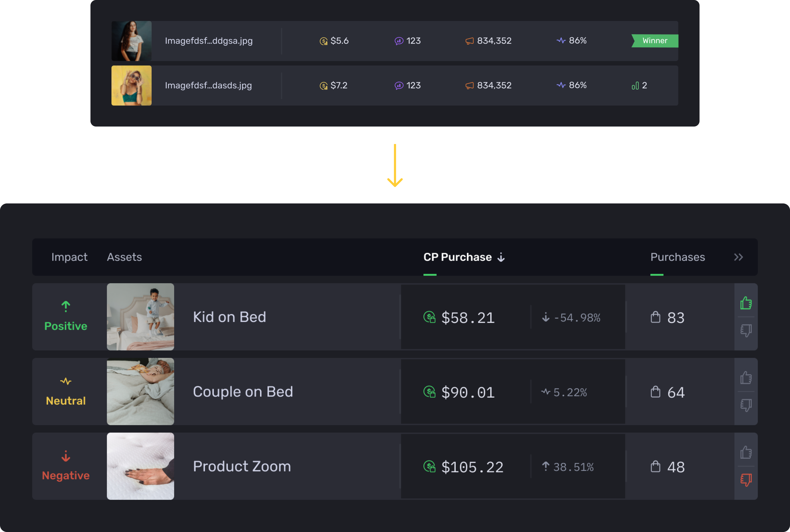Click the yellow Neutral pulse icon
790x532 pixels.
(x=66, y=381)
